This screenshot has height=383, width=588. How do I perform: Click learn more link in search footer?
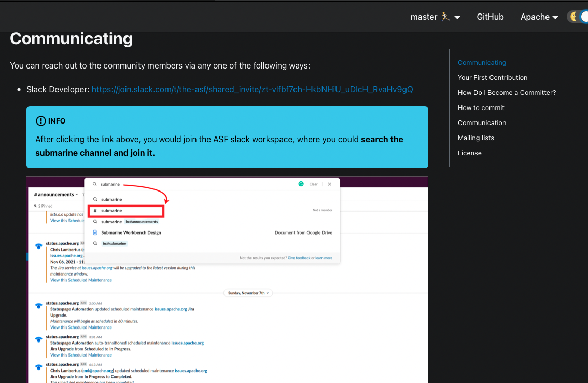pos(324,258)
